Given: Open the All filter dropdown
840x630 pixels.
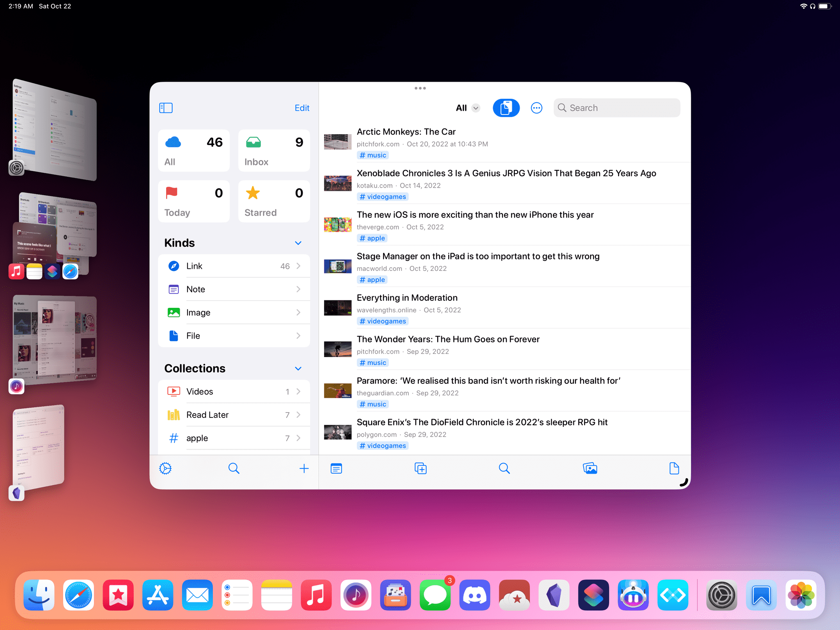Looking at the screenshot, I should coord(468,108).
